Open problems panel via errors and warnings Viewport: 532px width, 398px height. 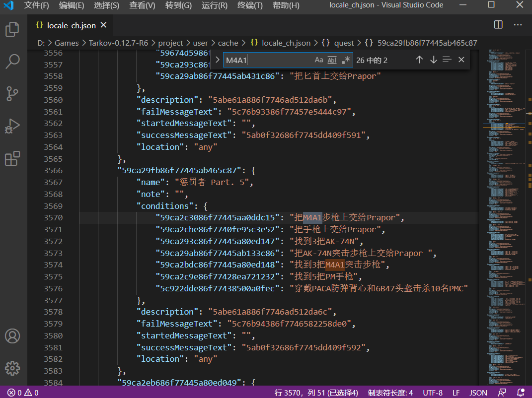23,393
